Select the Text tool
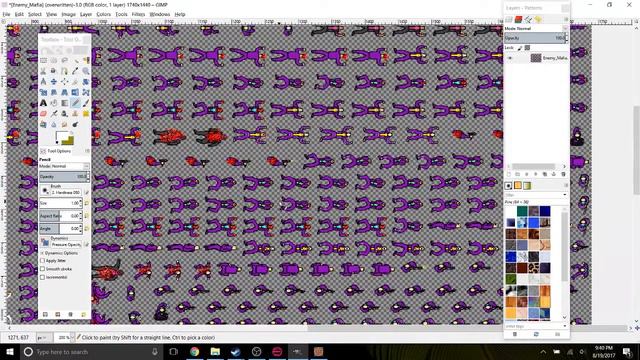 pos(43,103)
